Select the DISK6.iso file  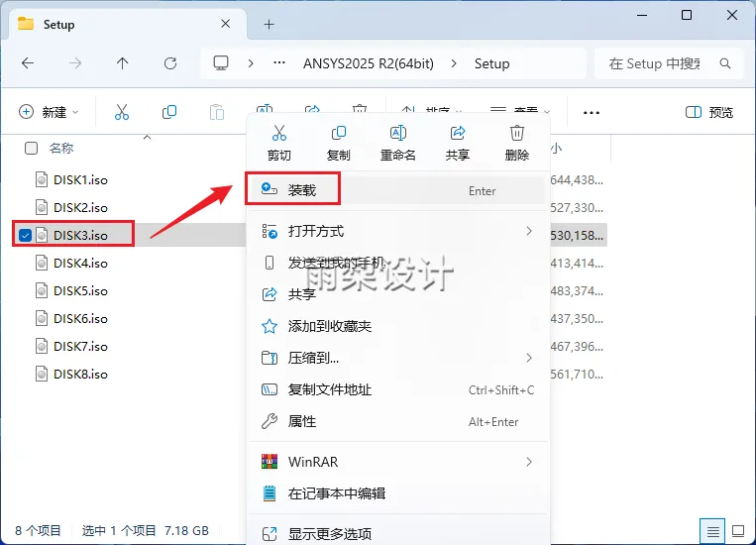click(80, 319)
